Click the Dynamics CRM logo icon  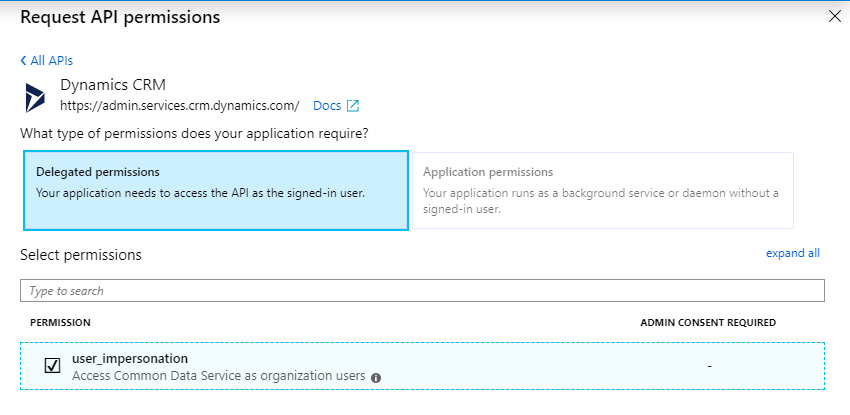pyautogui.click(x=35, y=98)
